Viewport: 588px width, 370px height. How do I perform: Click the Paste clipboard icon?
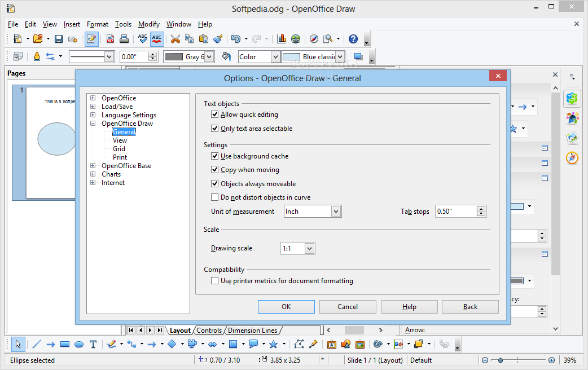(204, 39)
